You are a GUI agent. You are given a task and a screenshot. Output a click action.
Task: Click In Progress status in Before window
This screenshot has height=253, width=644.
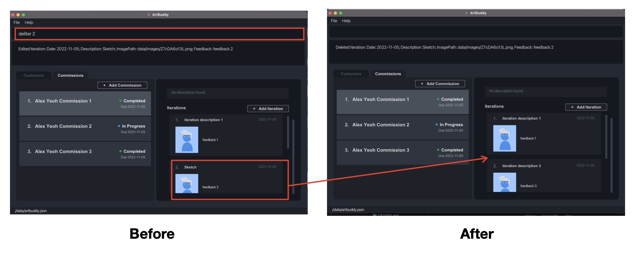click(132, 126)
